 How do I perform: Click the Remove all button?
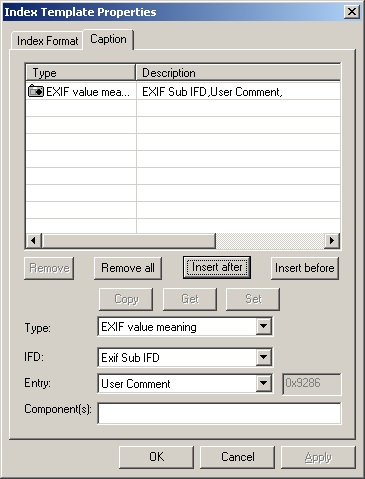point(128,268)
